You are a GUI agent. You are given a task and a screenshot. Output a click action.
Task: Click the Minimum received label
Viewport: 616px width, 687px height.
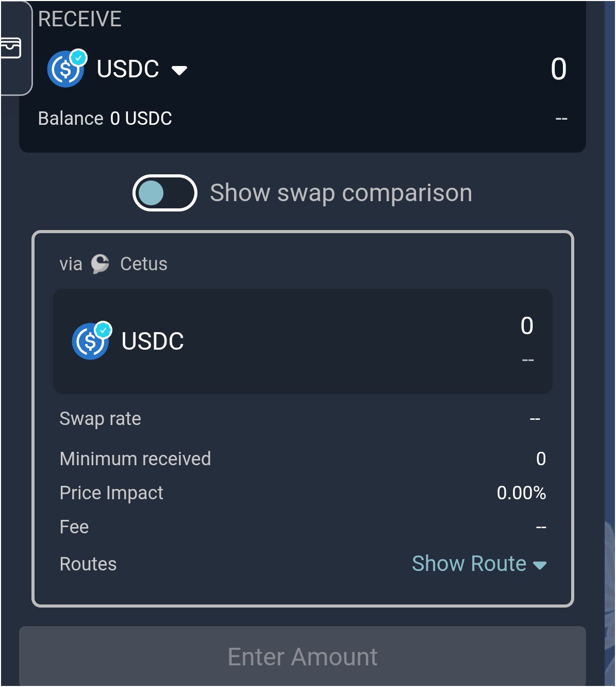135,459
